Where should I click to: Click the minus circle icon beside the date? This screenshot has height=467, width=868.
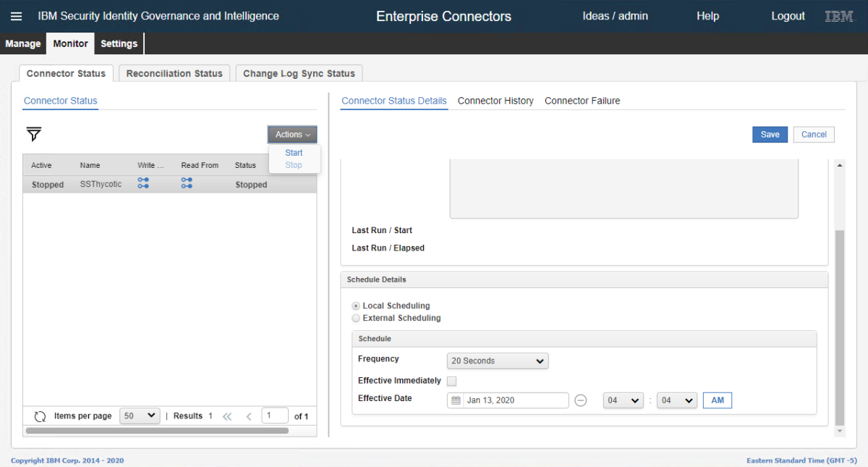coord(580,400)
